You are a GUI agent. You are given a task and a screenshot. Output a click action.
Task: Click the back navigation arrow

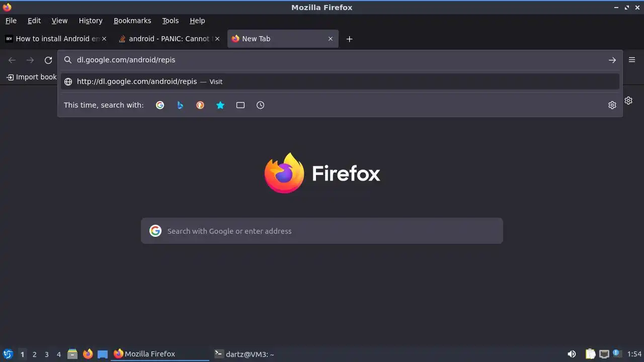12,60
